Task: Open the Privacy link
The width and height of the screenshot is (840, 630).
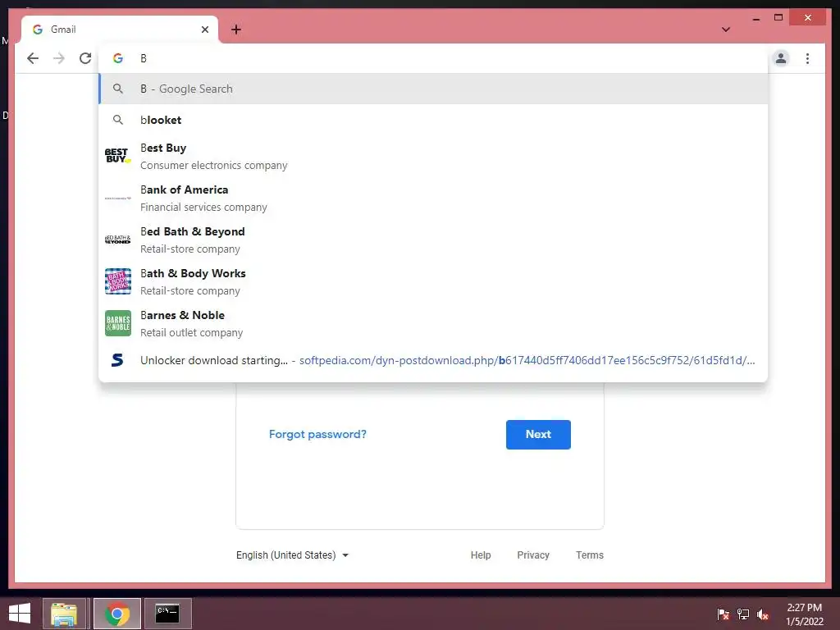Action: pyautogui.click(x=533, y=555)
